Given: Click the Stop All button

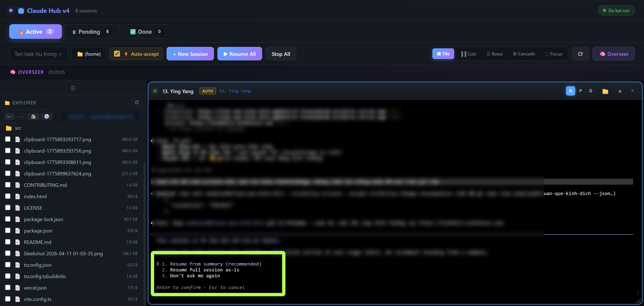Looking at the screenshot, I should pos(281,54).
